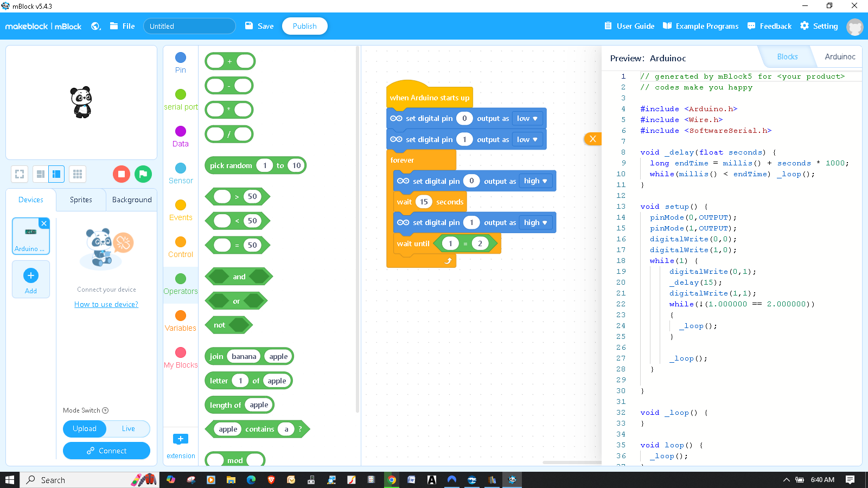Select the Control block category
This screenshot has height=488, width=868.
[181, 247]
